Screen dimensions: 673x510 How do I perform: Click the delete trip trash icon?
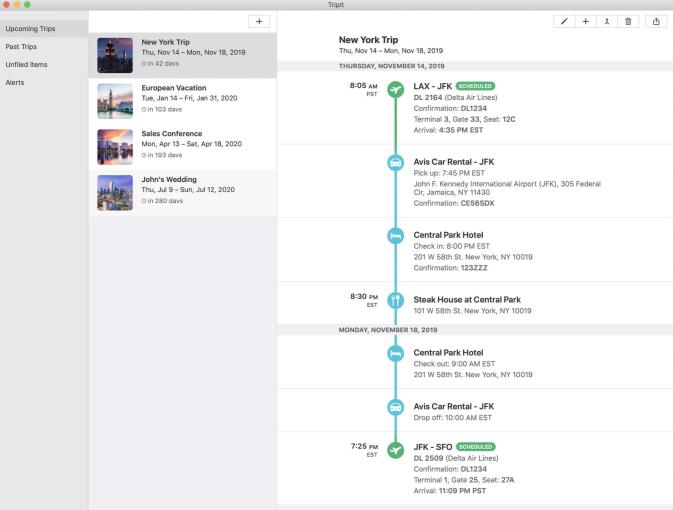(x=628, y=21)
